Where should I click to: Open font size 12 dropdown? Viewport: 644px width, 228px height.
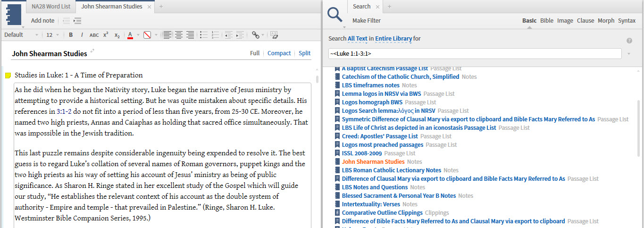click(53, 35)
